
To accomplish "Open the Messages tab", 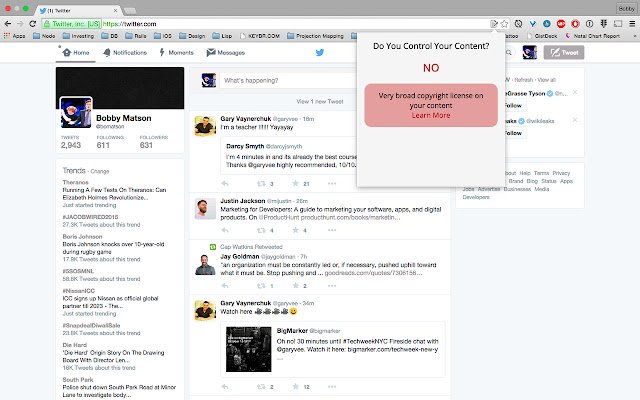I will pyautogui.click(x=226, y=53).
